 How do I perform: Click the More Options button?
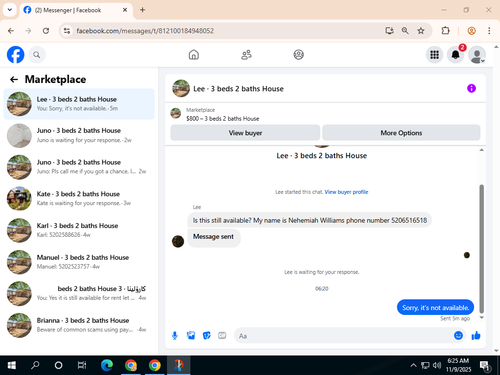pos(401,133)
